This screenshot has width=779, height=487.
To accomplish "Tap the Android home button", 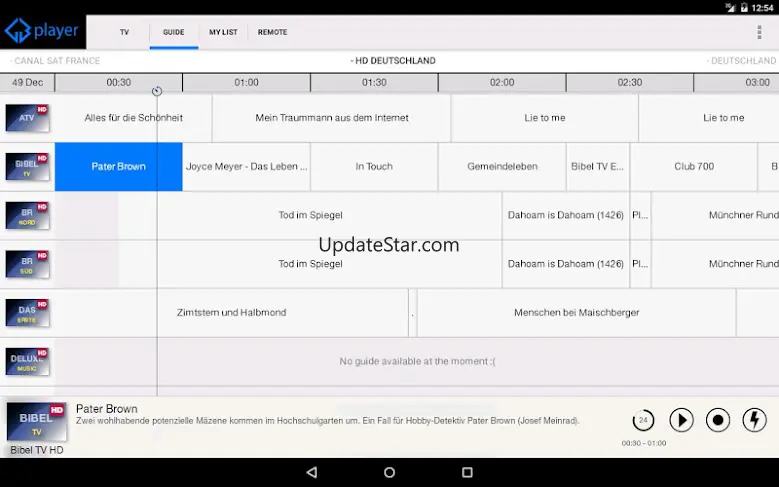I will [x=390, y=472].
